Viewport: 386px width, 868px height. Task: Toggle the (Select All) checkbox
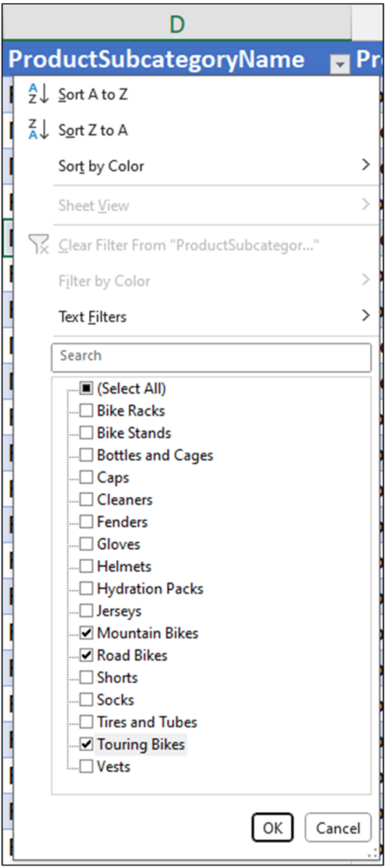86,388
